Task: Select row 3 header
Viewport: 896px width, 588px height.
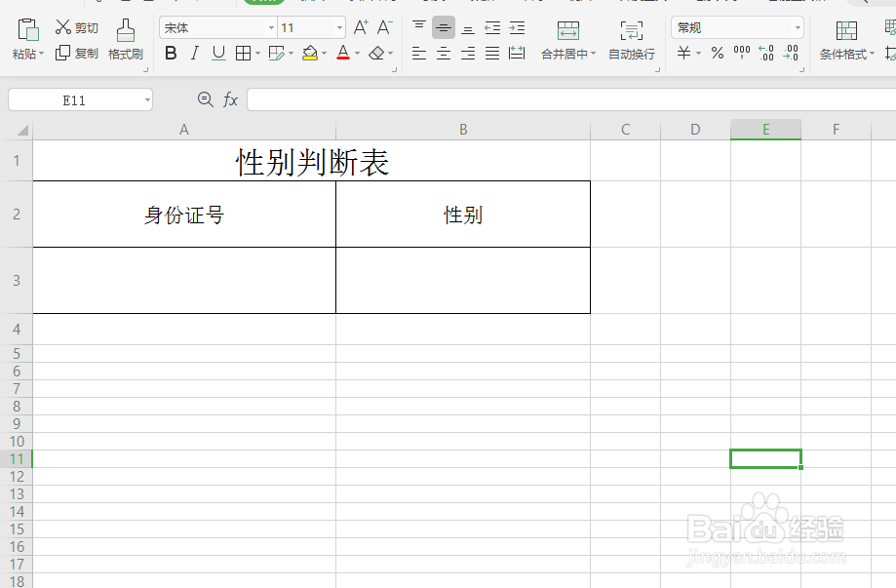Action: click(17, 280)
